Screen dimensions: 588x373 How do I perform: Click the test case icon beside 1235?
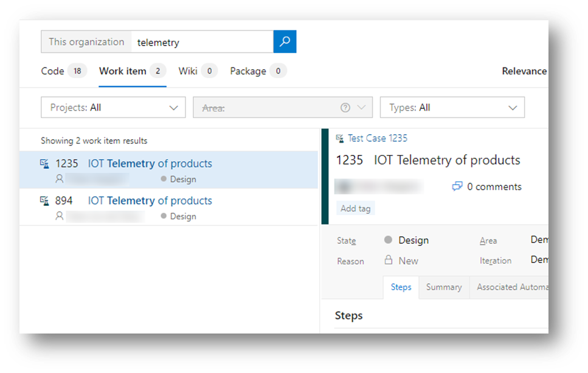pos(44,163)
